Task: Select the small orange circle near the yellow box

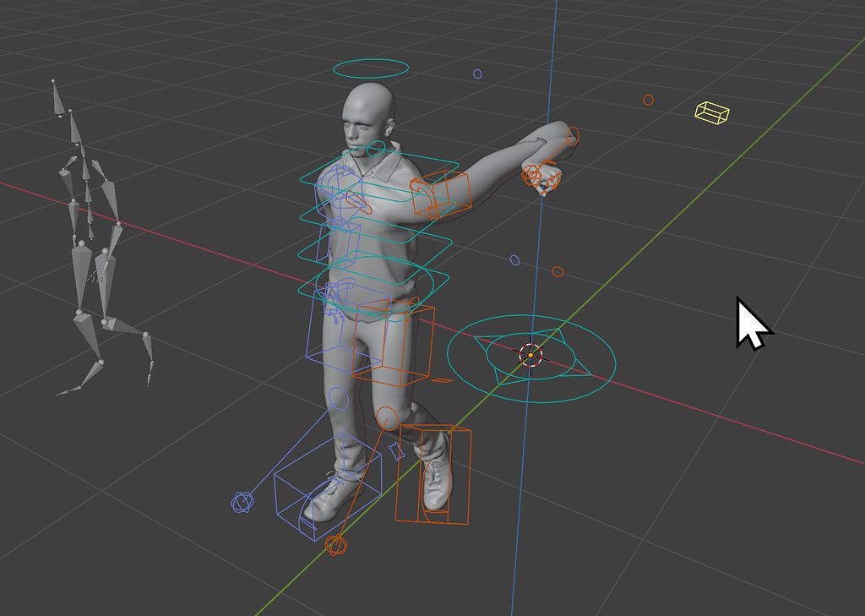Action: point(648,100)
